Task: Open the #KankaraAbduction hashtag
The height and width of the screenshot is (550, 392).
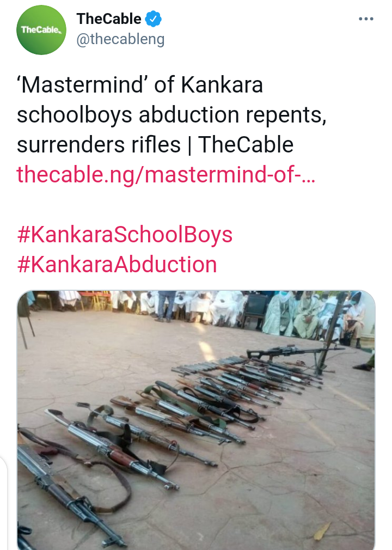Action: click(117, 264)
